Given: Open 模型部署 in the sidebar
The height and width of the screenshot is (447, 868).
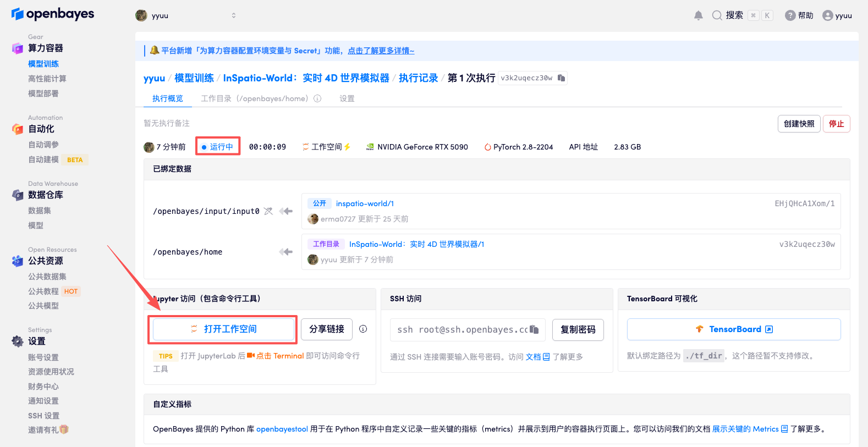Looking at the screenshot, I should pos(43,93).
